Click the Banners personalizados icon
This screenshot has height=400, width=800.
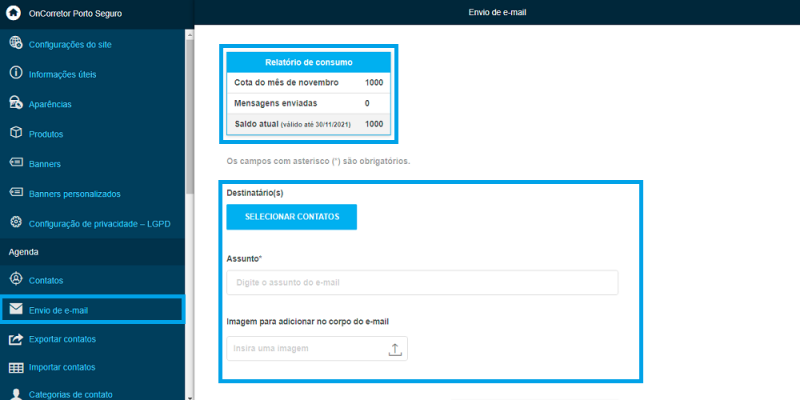pyautogui.click(x=16, y=192)
